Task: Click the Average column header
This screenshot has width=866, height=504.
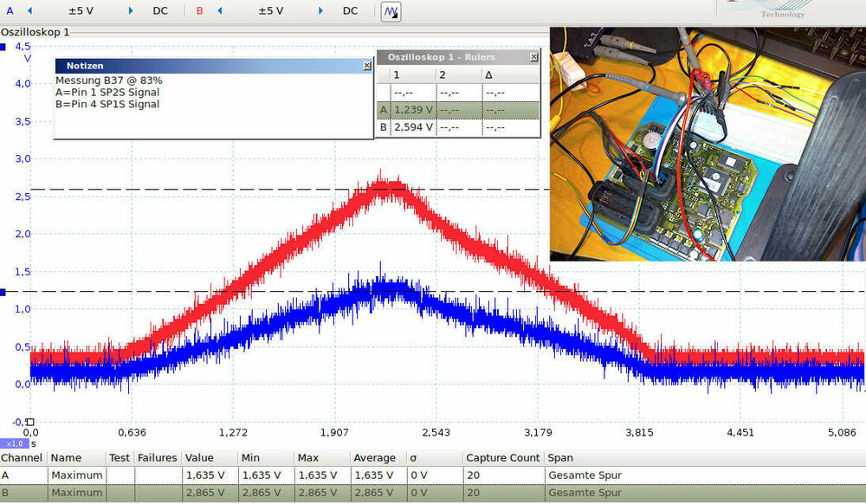Action: click(374, 457)
